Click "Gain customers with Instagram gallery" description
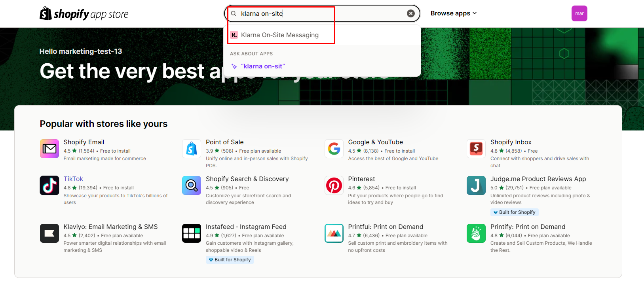Viewport: 644px width, 291px height. point(250,247)
